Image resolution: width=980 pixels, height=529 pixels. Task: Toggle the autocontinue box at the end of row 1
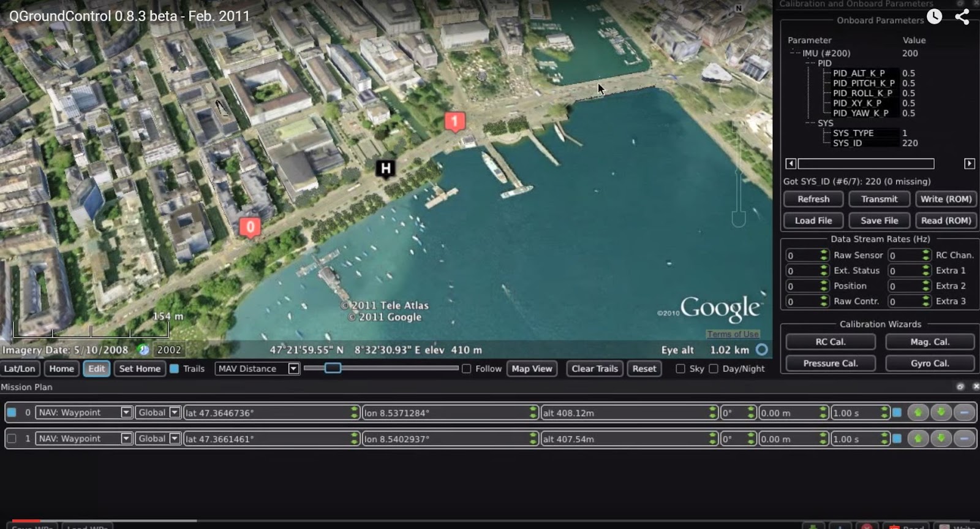897,438
